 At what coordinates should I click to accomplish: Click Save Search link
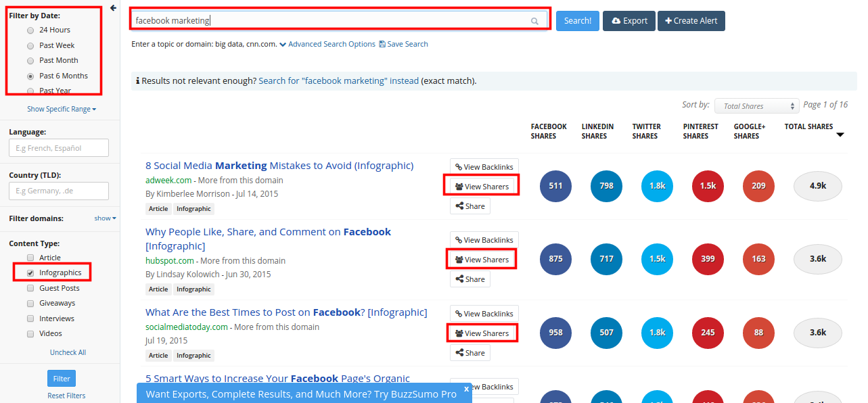(x=403, y=44)
